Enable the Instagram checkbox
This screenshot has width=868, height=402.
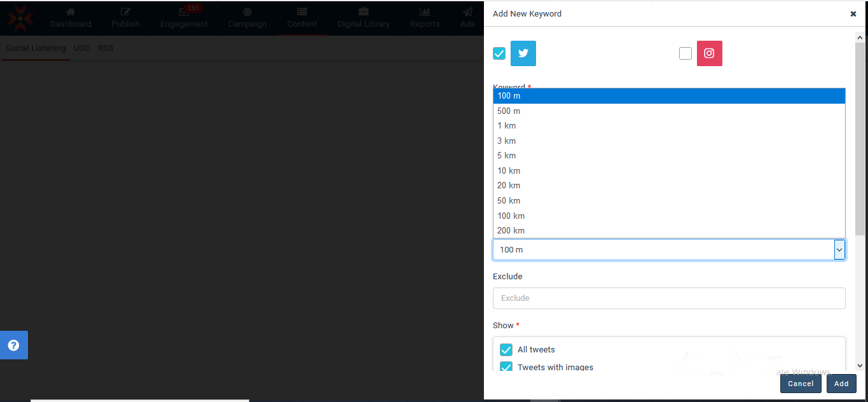point(685,53)
